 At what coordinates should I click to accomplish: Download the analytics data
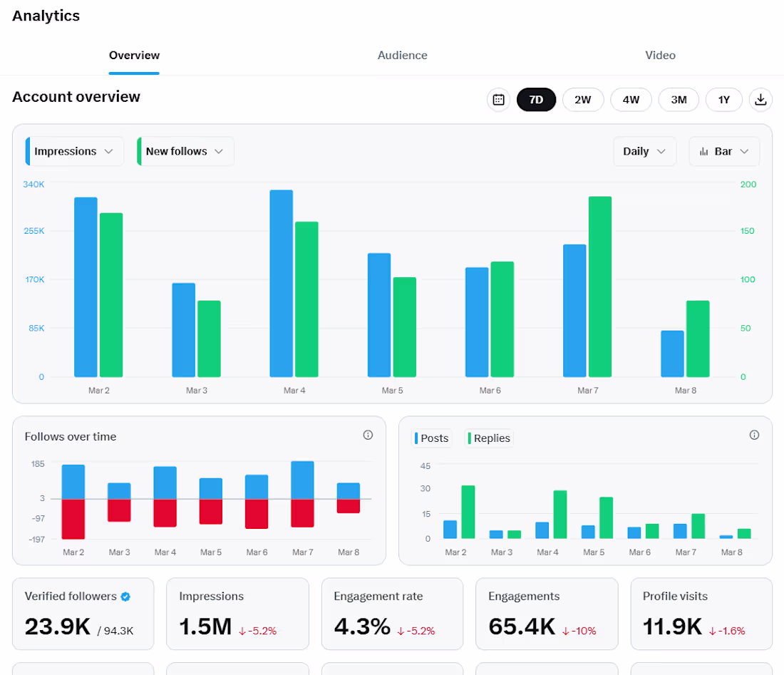(x=760, y=100)
